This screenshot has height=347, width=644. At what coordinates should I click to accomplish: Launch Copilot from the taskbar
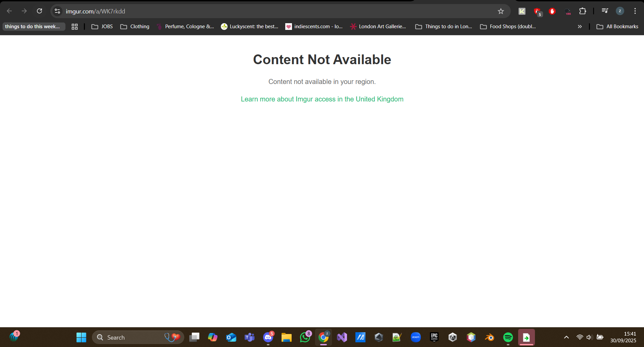213,337
